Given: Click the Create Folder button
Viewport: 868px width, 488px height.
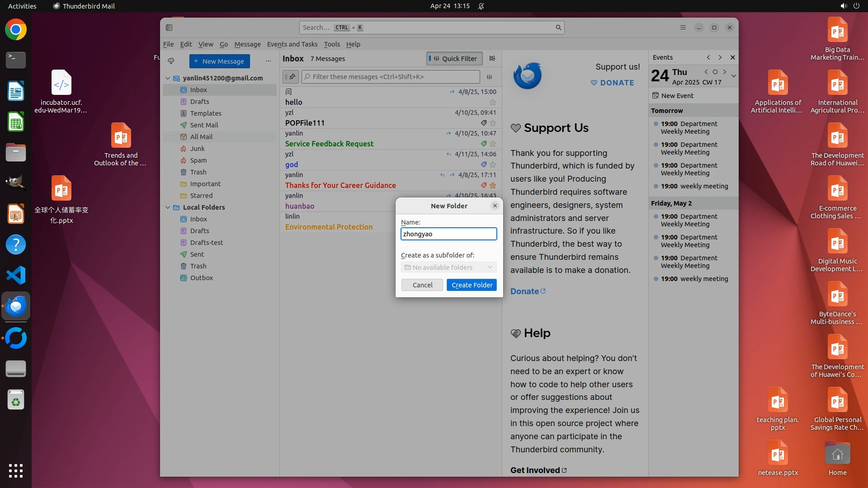Looking at the screenshot, I should [x=472, y=285].
